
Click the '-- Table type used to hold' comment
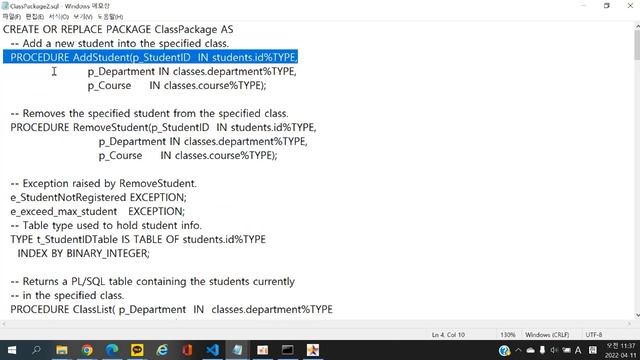point(106,225)
